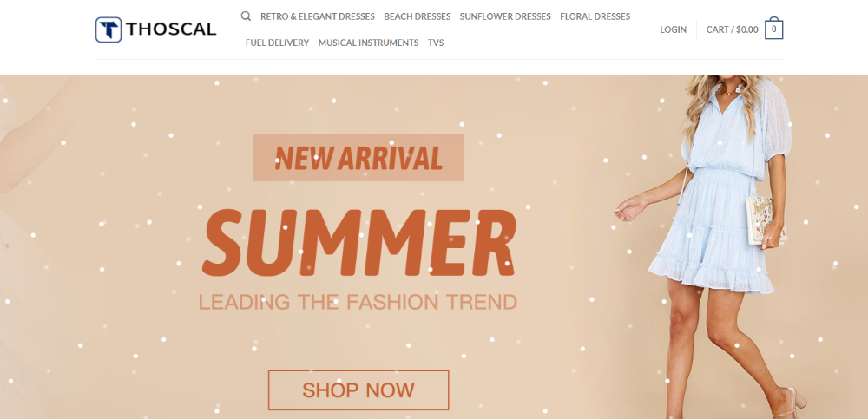868x419 pixels.
Task: Go to Beach Dresses category
Action: [x=417, y=16]
